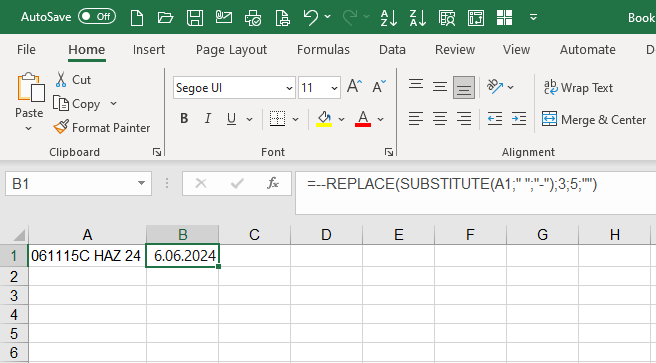The image size is (656, 363).
Task: Open the File tab
Action: pos(26,49)
